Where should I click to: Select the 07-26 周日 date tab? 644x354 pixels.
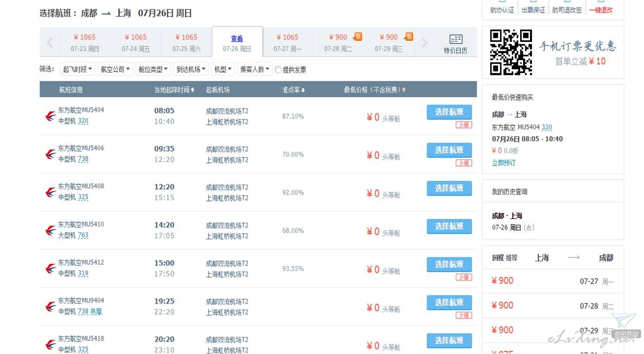coord(237,42)
